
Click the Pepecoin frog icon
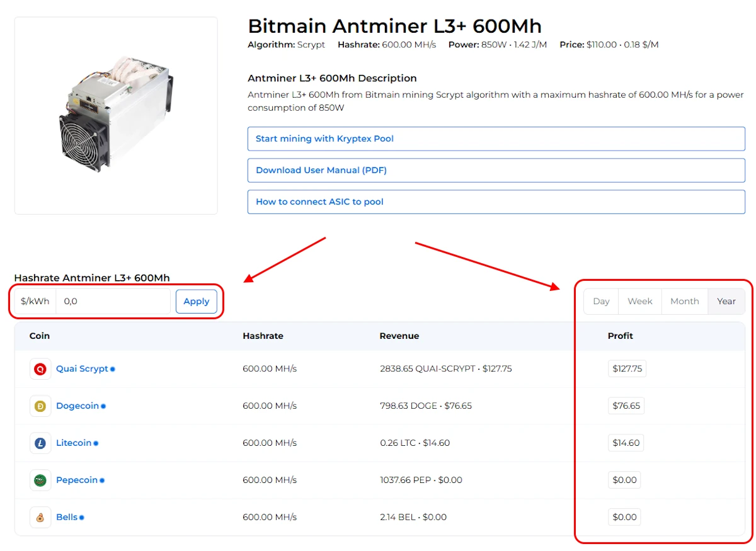(40, 480)
